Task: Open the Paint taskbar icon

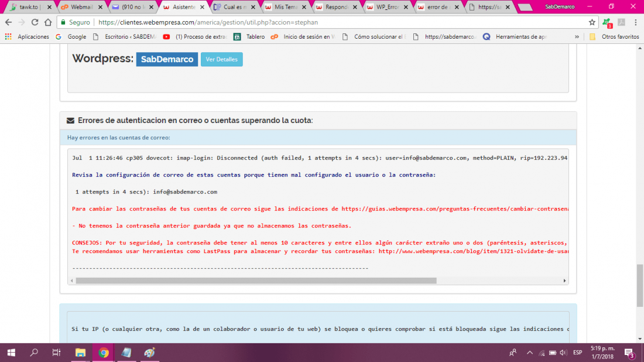Action: click(x=149, y=353)
